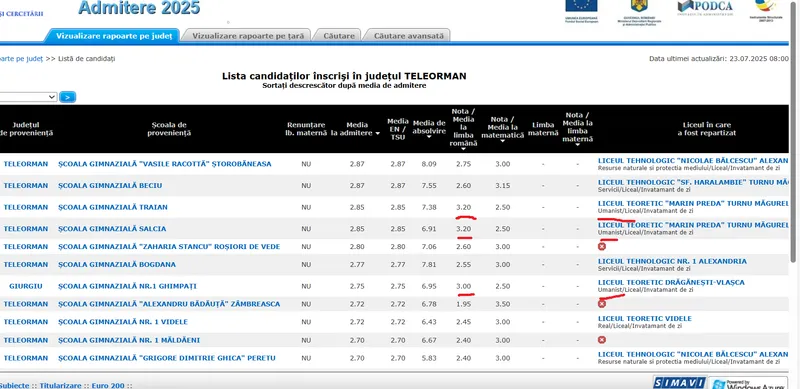Click the Powered by Windows Azure badge
The width and height of the screenshot is (800, 389).
pyautogui.click(x=749, y=383)
